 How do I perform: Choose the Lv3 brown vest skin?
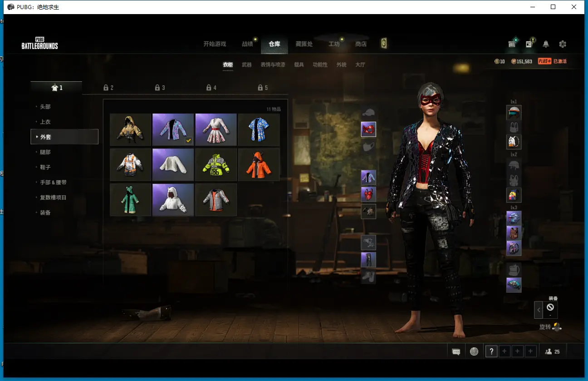tap(514, 233)
